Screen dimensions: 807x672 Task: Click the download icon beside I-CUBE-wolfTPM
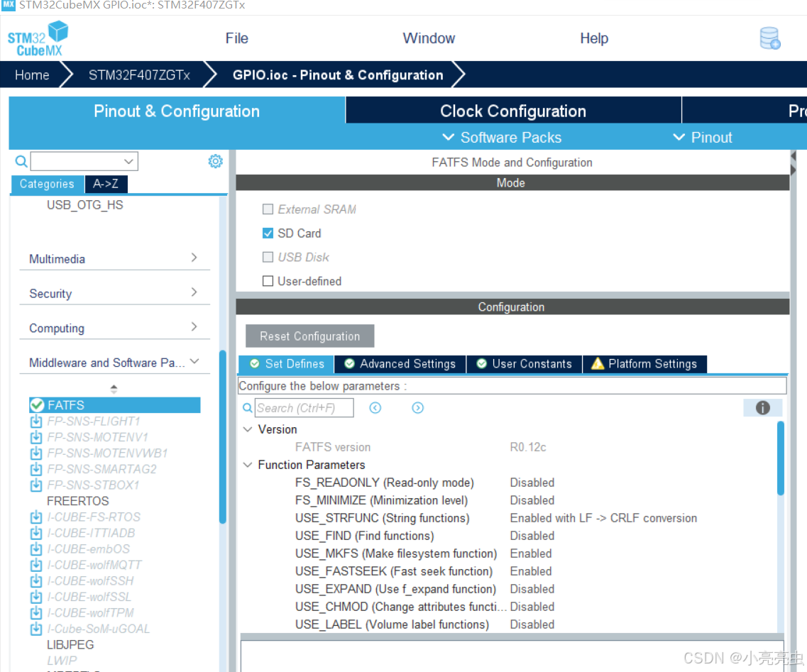tap(36, 613)
